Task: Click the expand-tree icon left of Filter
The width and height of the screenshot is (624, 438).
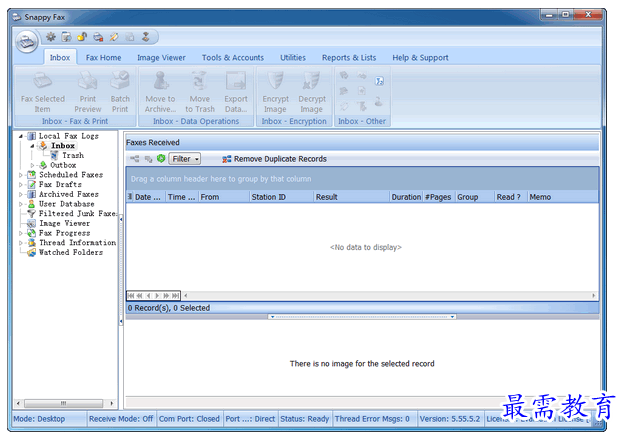Action: (135, 159)
